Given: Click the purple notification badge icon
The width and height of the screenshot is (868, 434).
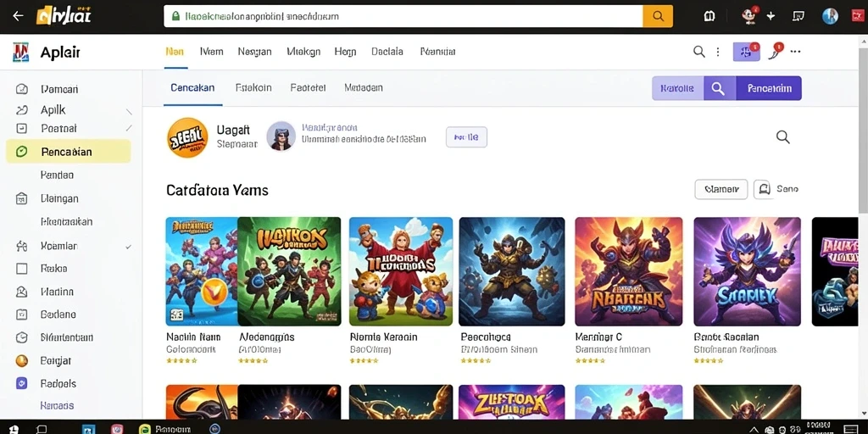Looking at the screenshot, I should point(746,52).
